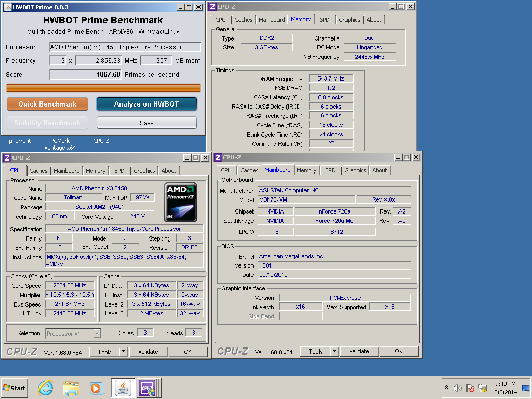
Task: Switch to the CPU-Z taskbar item
Action: pyautogui.click(x=147, y=388)
